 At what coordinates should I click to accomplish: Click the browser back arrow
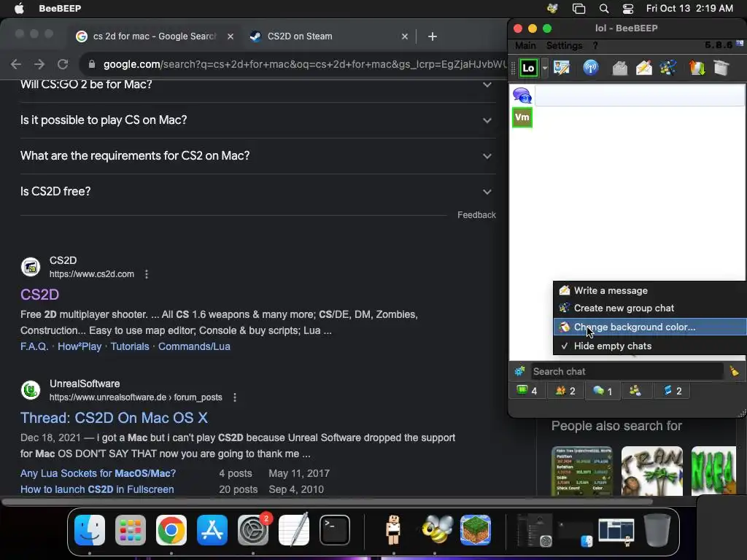click(x=16, y=64)
